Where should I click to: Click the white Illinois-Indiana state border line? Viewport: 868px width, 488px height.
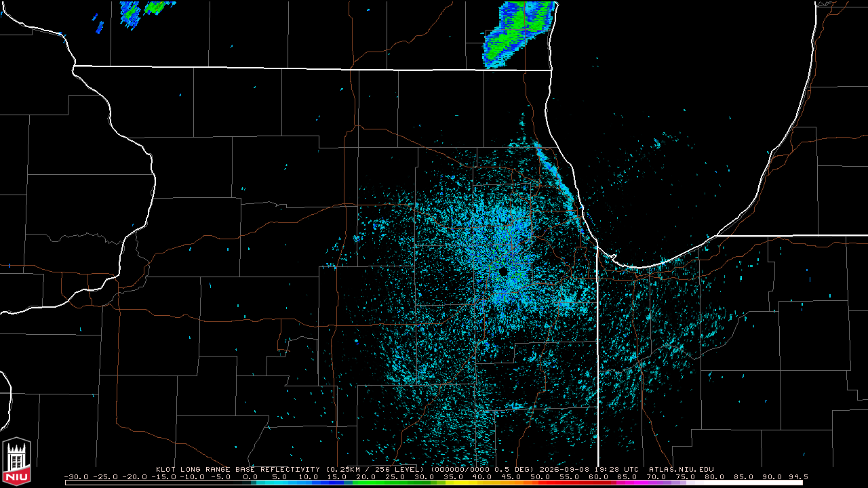[597, 352]
